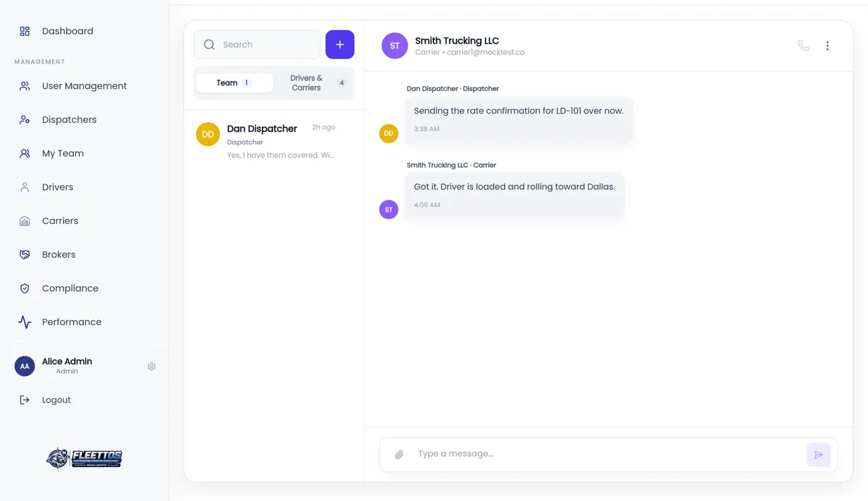This screenshot has width=868, height=501.
Task: Switch to the Team tab
Action: click(x=234, y=83)
